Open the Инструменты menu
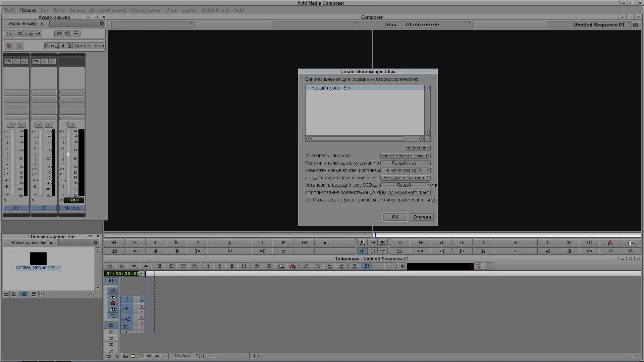This screenshot has height=362, width=644. coord(146,10)
